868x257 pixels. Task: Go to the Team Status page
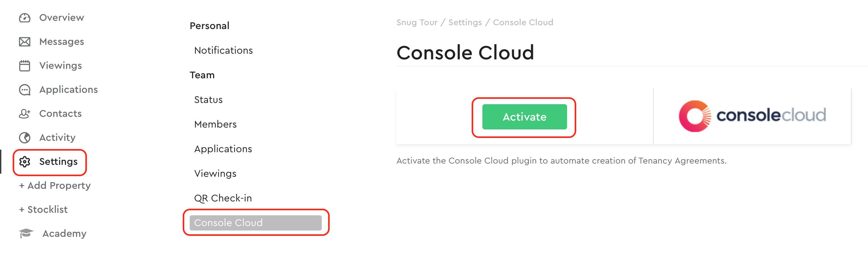(208, 99)
